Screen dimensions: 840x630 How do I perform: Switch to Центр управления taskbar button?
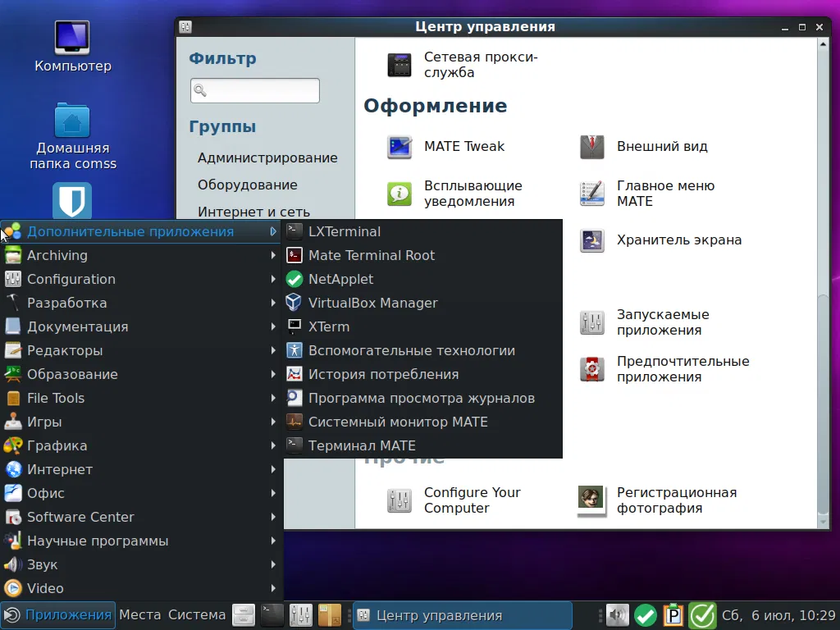(463, 615)
